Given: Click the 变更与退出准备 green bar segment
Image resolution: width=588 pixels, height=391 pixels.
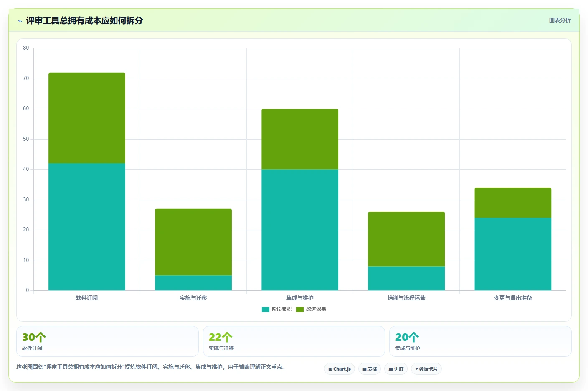Looking at the screenshot, I should pyautogui.click(x=513, y=203).
